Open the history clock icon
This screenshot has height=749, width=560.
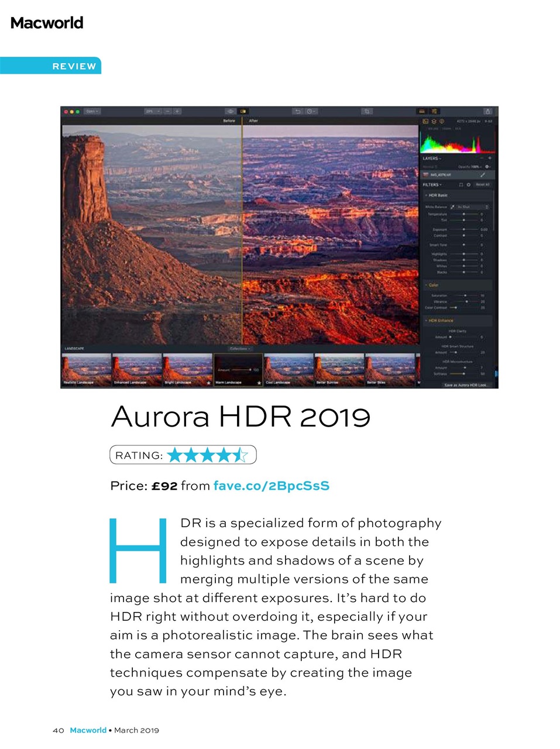(x=310, y=112)
